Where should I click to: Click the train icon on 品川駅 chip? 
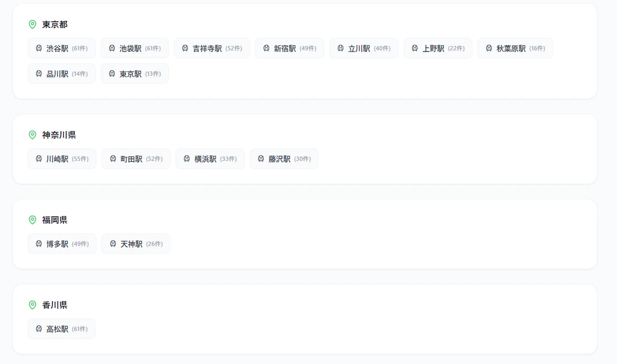tap(39, 74)
